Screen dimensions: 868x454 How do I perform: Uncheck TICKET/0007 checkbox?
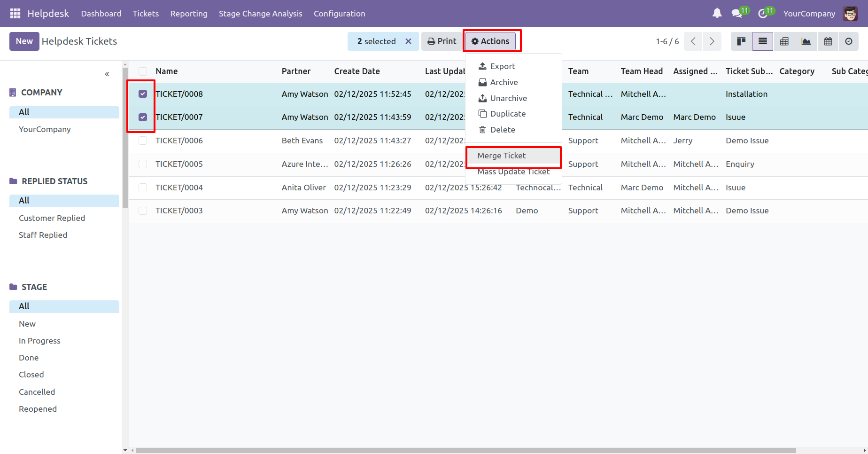click(x=143, y=117)
